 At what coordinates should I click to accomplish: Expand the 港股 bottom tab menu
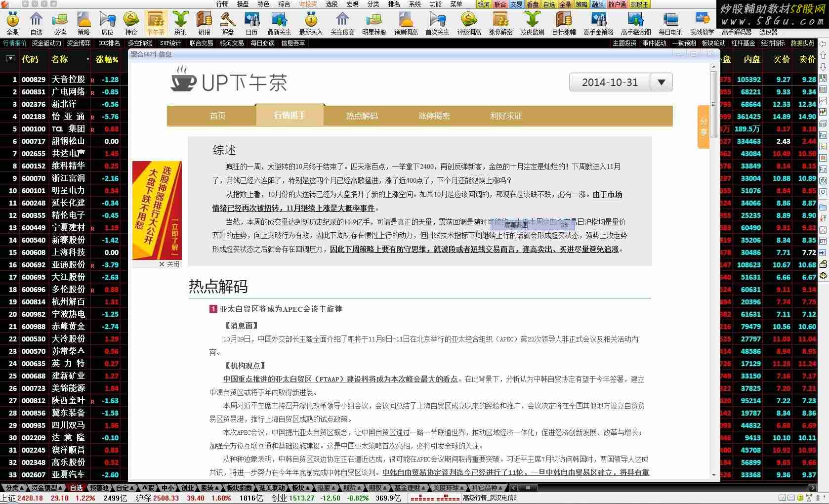(x=327, y=488)
